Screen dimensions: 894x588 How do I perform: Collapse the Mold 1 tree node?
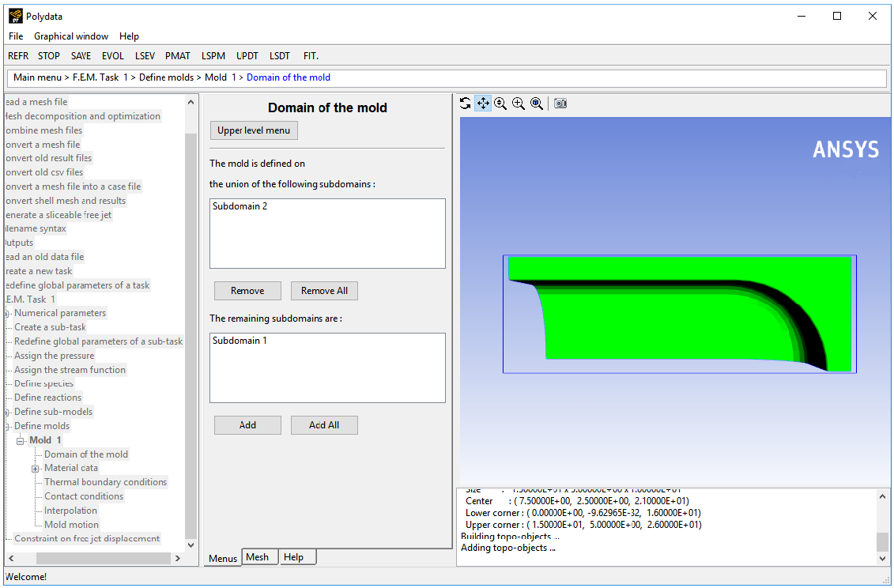20,440
